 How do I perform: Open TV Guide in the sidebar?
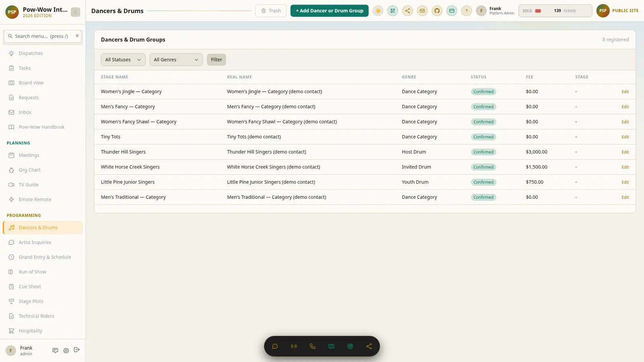click(x=43, y=185)
